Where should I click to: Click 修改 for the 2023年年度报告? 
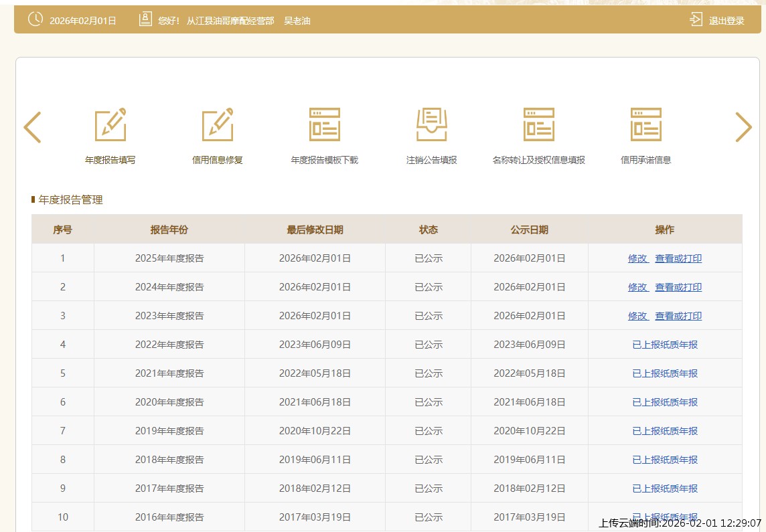coord(637,316)
